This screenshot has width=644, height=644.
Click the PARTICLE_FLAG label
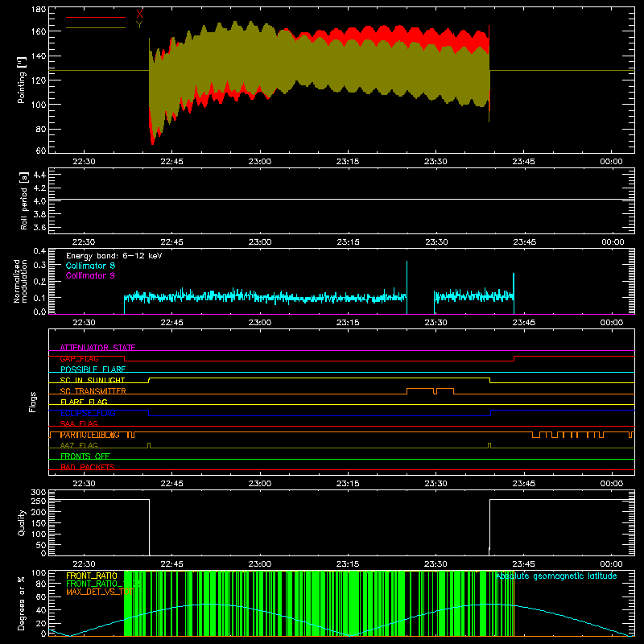[90, 435]
